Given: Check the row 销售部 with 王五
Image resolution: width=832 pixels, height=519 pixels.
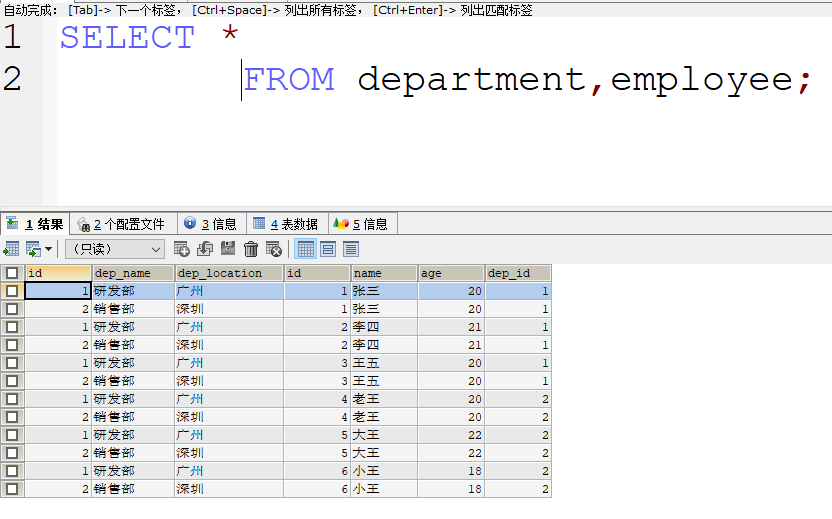Looking at the screenshot, I should click(12, 381).
